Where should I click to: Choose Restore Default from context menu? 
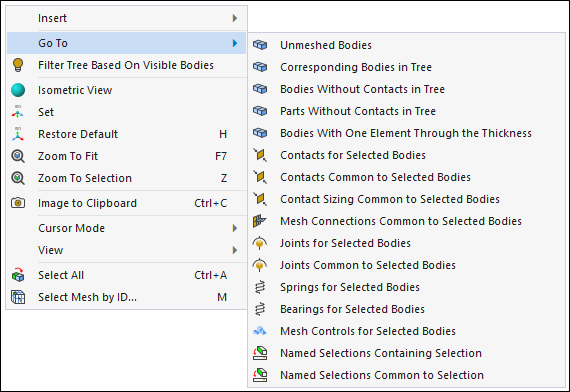[127, 134]
